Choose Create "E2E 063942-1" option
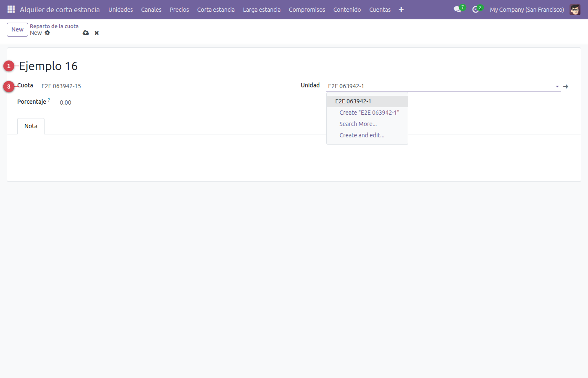588x378 pixels. click(x=367, y=113)
